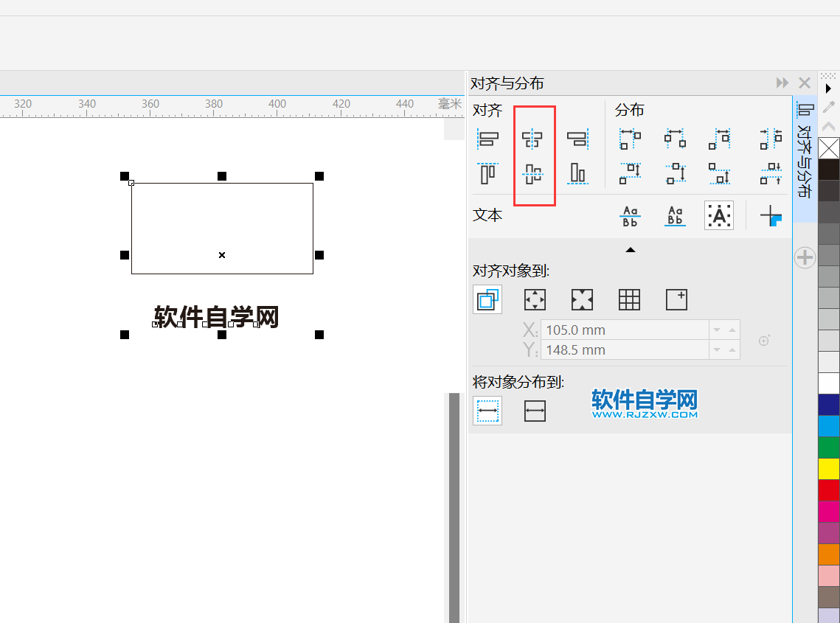Toggle align to specified point option
The width and height of the screenshot is (840, 623).
click(x=676, y=299)
